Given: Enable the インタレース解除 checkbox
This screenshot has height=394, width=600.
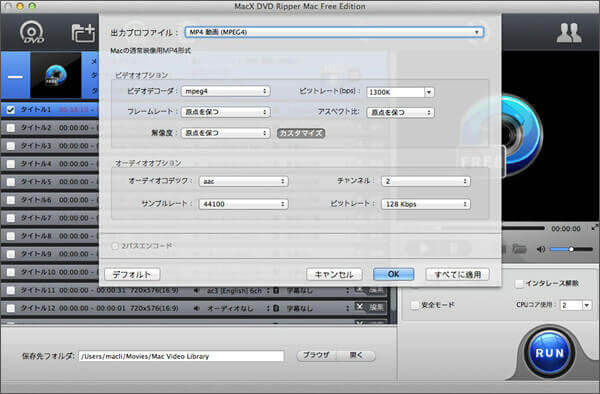Looking at the screenshot, I should [x=519, y=284].
